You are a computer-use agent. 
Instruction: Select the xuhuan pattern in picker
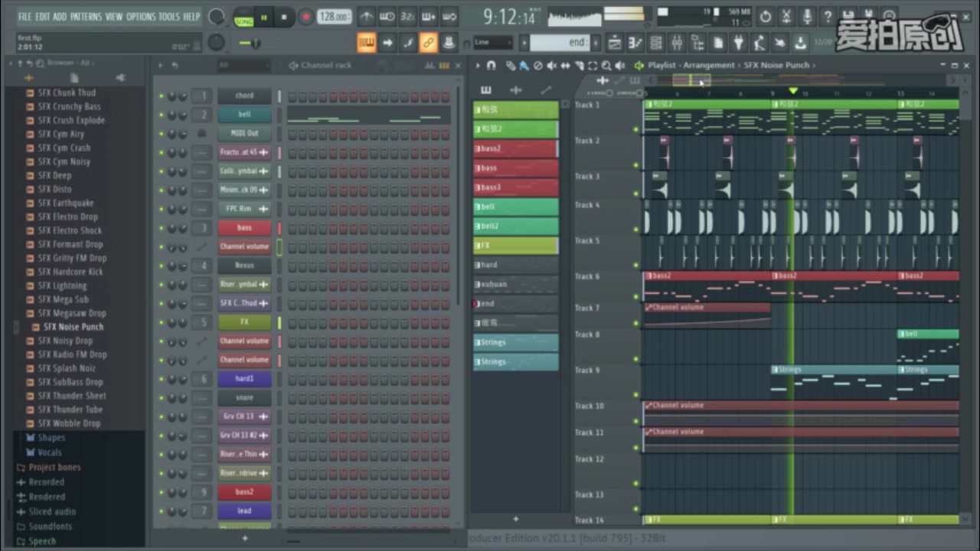click(516, 284)
